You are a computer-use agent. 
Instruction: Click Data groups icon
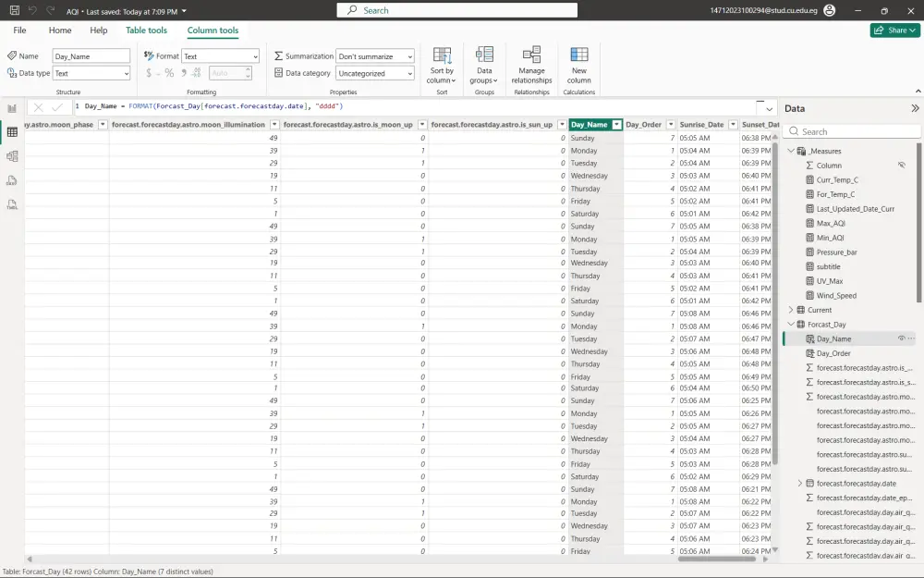pyautogui.click(x=484, y=55)
